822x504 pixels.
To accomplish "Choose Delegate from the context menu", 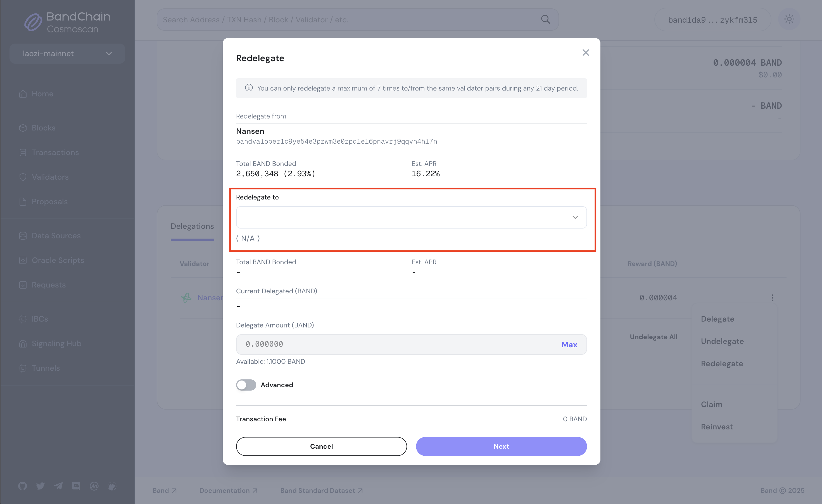I will click(717, 319).
